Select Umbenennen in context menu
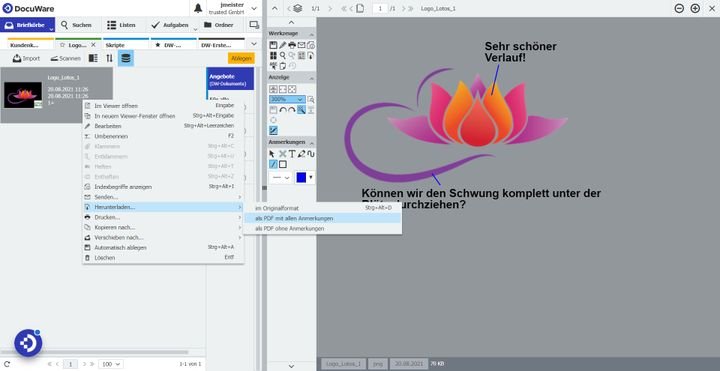The height and width of the screenshot is (371, 720). pos(163,136)
